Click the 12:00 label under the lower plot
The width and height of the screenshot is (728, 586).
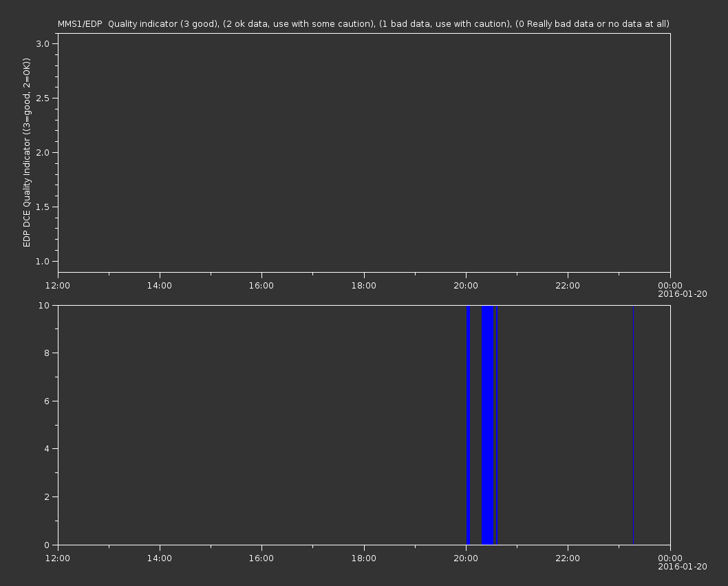tap(58, 558)
